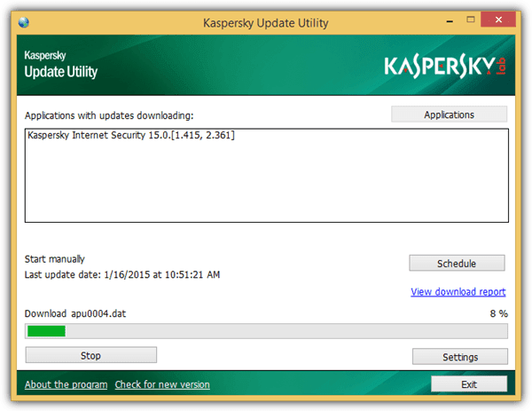Click the green download progress bar
Screen dimensions: 532x411
click(x=266, y=331)
